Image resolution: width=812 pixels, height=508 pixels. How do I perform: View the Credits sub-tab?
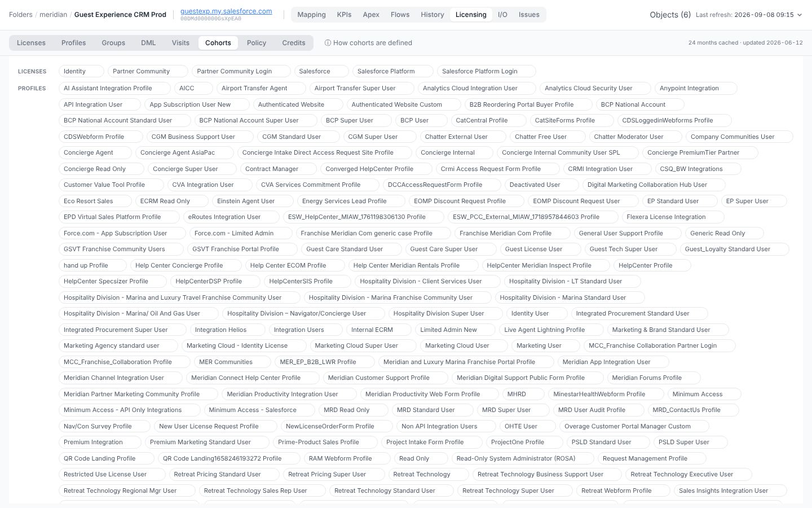[x=294, y=43]
